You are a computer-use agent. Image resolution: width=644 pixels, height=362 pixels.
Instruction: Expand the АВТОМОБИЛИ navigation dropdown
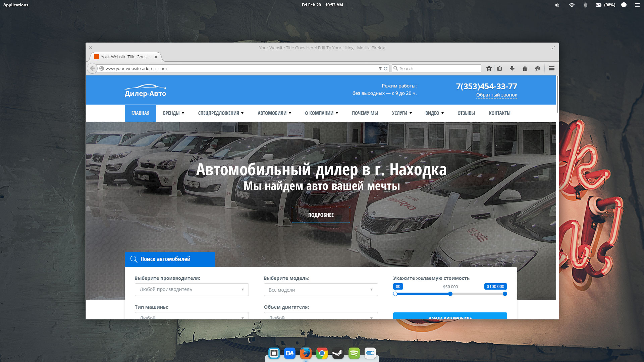[x=274, y=113]
